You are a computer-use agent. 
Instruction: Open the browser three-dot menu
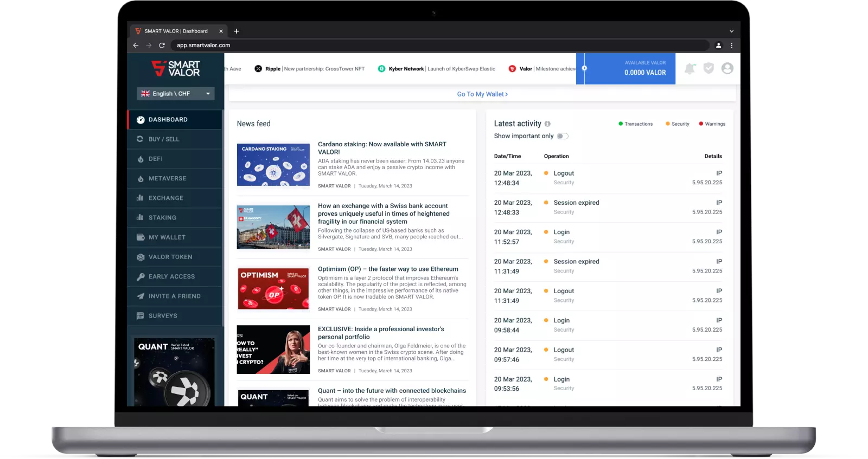tap(731, 46)
